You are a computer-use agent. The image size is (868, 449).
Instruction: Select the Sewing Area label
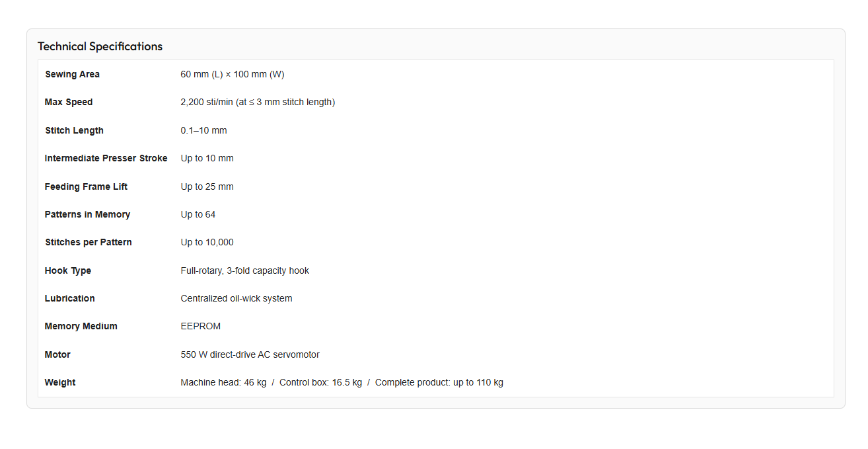(x=72, y=74)
